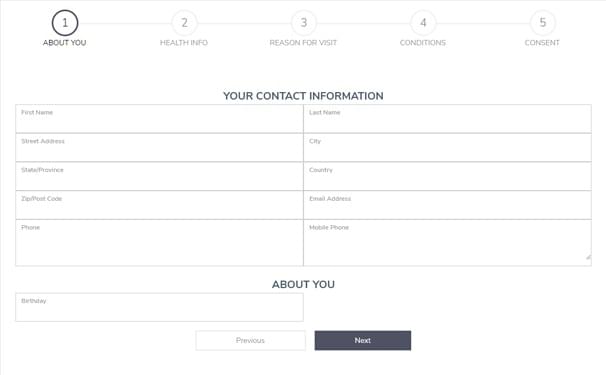The image size is (606, 375).
Task: Focus the Phone input box
Action: click(x=159, y=243)
